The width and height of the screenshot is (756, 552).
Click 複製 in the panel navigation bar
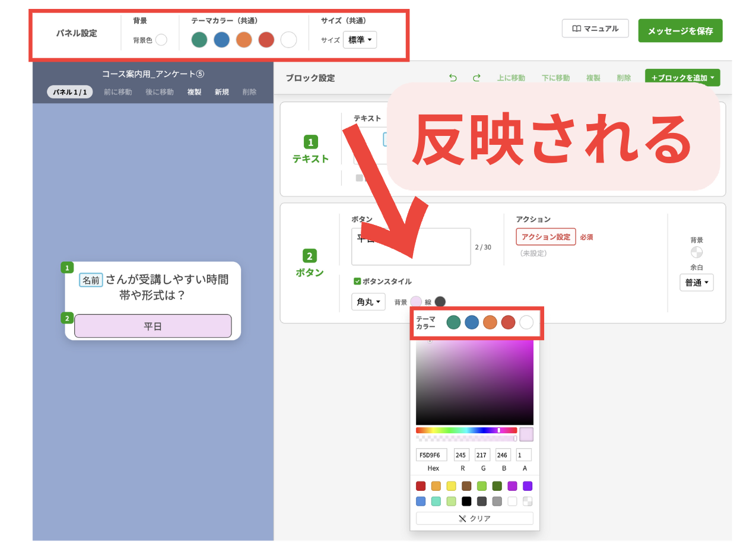(194, 92)
